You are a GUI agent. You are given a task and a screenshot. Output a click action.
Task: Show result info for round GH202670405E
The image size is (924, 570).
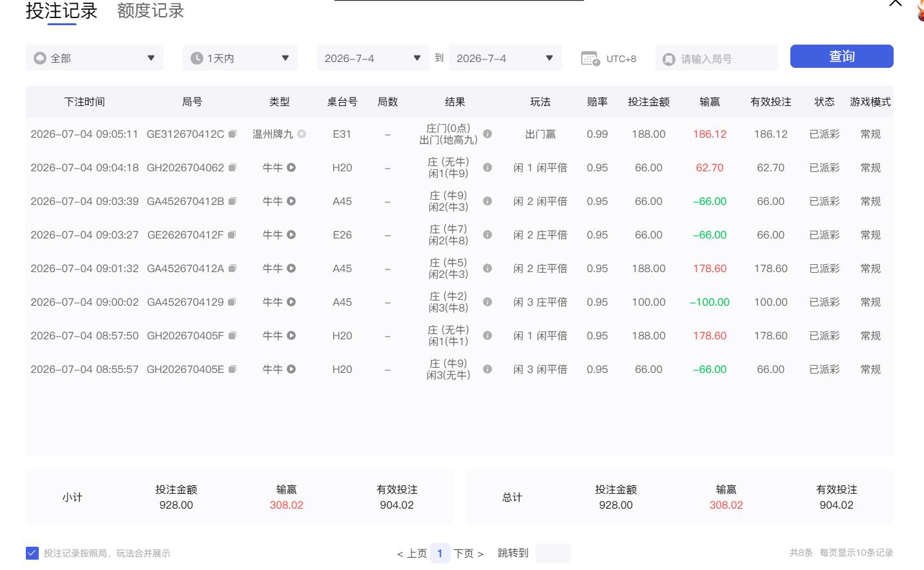488,369
